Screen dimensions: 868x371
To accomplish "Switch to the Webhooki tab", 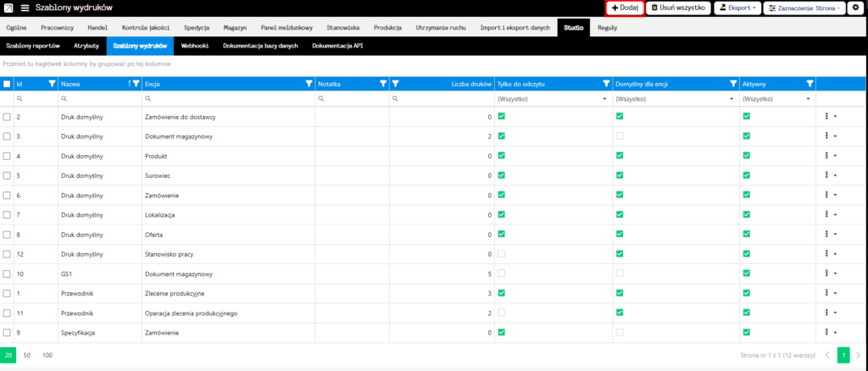I will 195,46.
